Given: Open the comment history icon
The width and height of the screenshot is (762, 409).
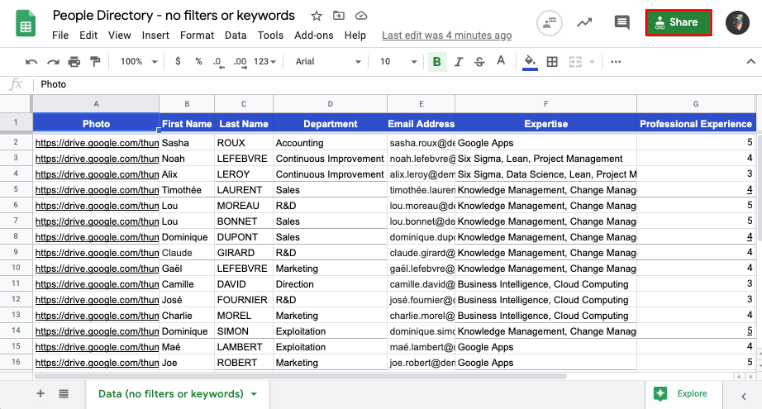Looking at the screenshot, I should pyautogui.click(x=622, y=22).
